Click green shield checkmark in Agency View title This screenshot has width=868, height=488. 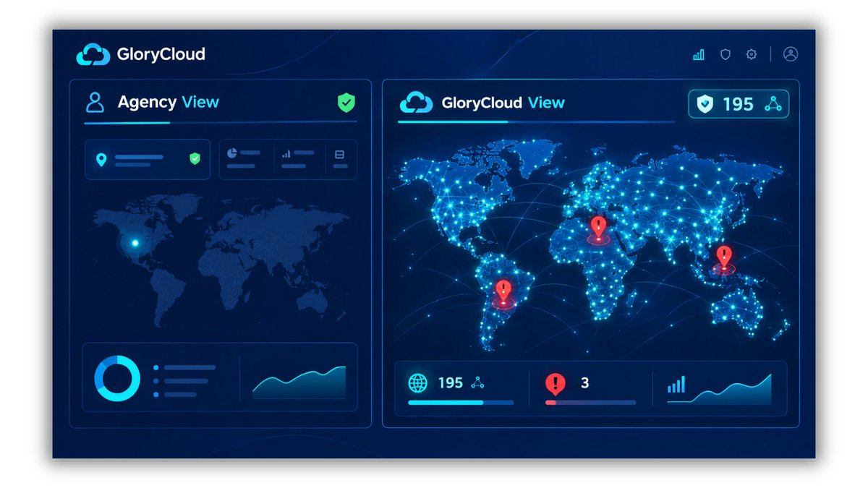(x=346, y=103)
